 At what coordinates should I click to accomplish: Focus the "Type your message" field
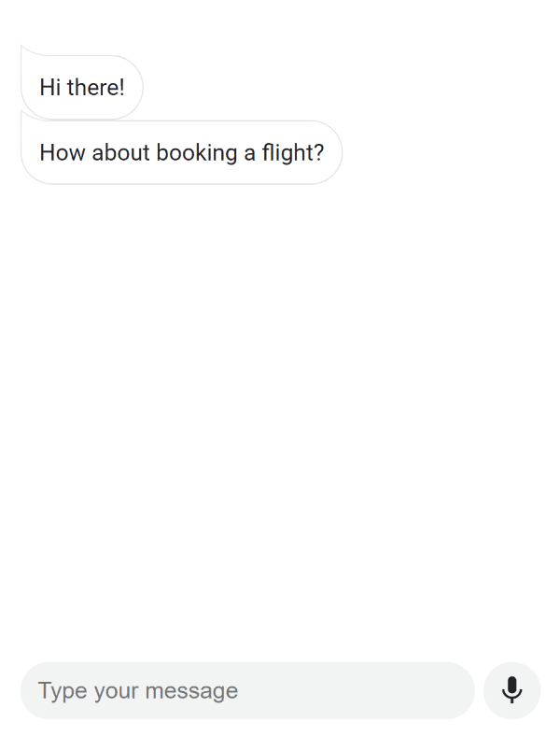247,690
